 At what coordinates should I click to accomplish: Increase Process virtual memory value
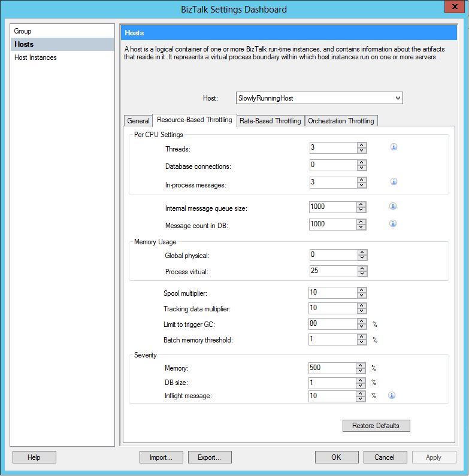[362, 268]
